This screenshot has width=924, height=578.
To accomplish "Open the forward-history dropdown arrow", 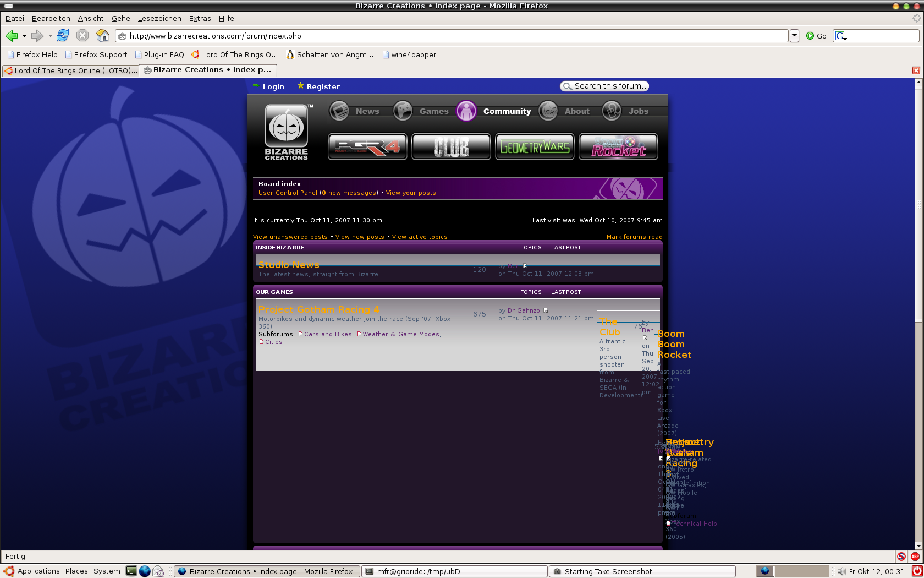I will click(x=50, y=36).
